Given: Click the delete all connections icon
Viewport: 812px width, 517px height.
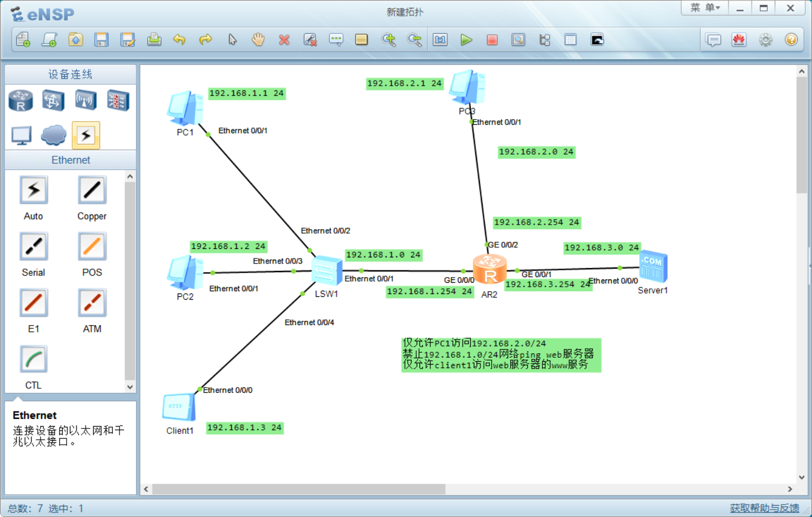Looking at the screenshot, I should point(310,40).
